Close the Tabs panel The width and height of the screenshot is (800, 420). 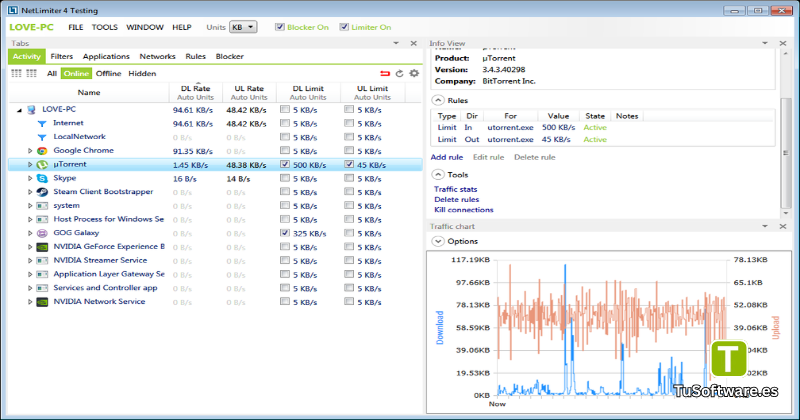414,43
